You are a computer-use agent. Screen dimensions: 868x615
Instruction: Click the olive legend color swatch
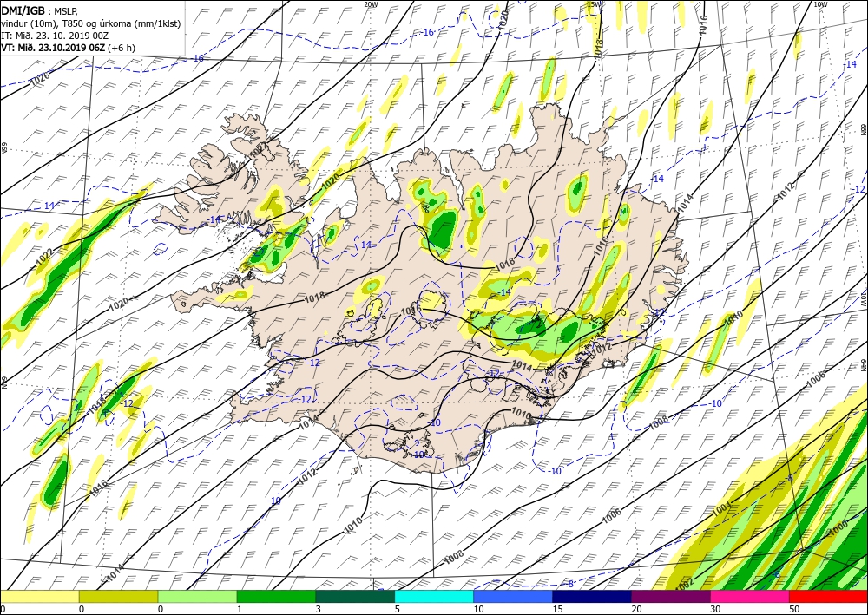[118, 597]
